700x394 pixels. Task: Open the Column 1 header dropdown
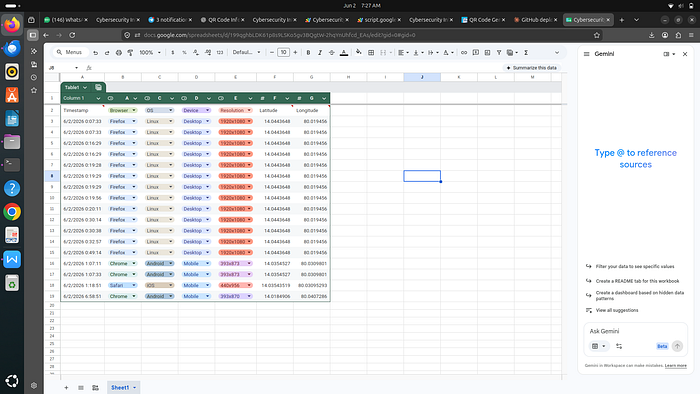98,99
